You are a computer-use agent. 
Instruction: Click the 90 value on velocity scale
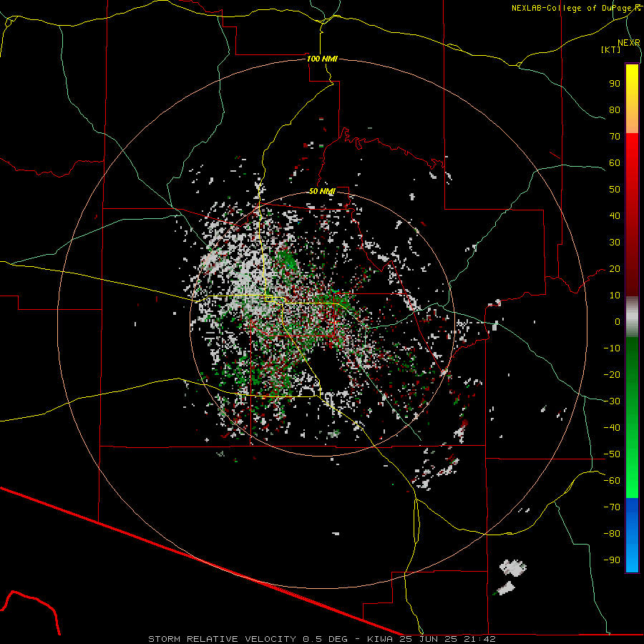615,84
